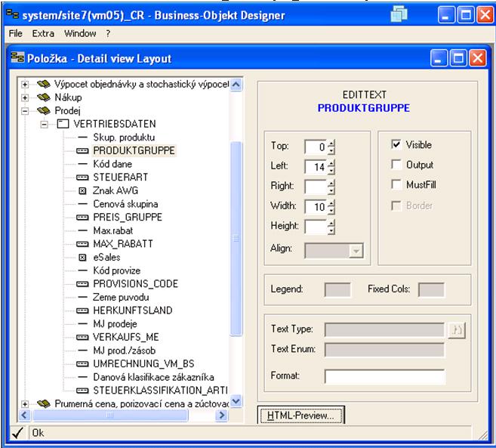
Task: Click the label dash icon beside Skup. produktu
Action: pyautogui.click(x=82, y=137)
